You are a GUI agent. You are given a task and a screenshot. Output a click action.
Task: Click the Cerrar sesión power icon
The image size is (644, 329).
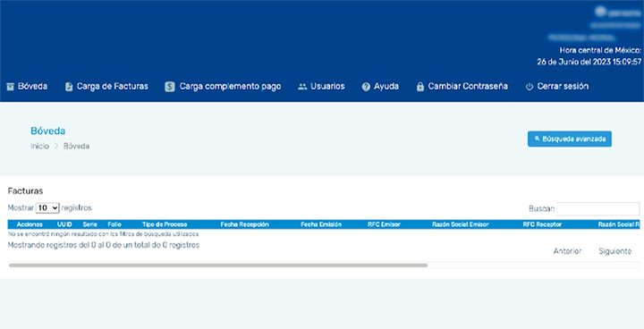[530, 87]
